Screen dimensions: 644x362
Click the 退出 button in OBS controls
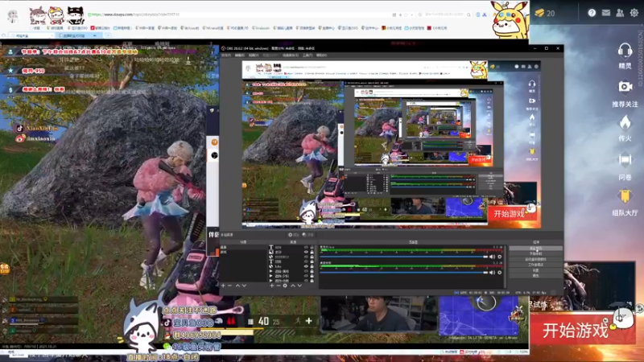pyautogui.click(x=535, y=276)
